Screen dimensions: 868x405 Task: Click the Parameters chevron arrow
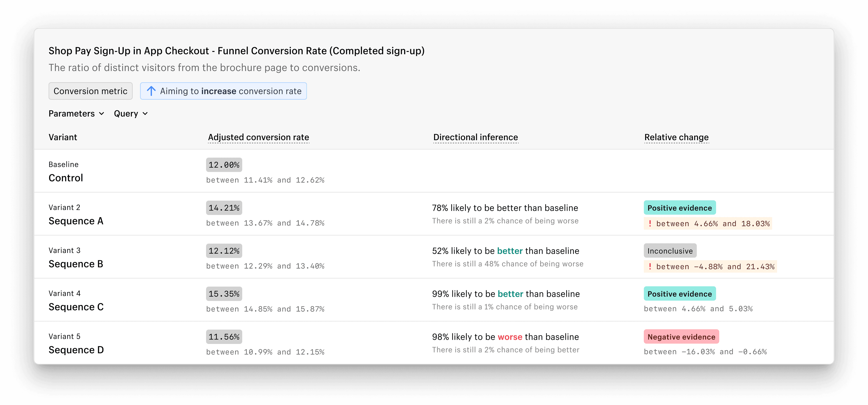pyautogui.click(x=102, y=114)
